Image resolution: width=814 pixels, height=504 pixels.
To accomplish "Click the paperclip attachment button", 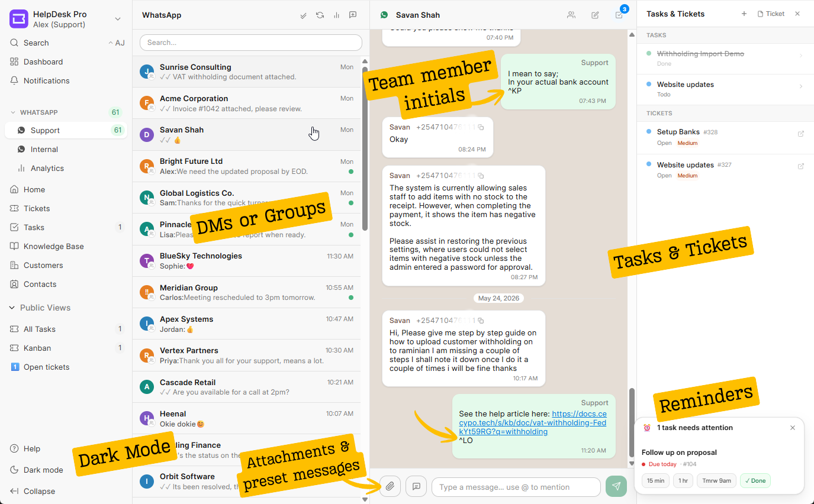I will click(x=390, y=486).
